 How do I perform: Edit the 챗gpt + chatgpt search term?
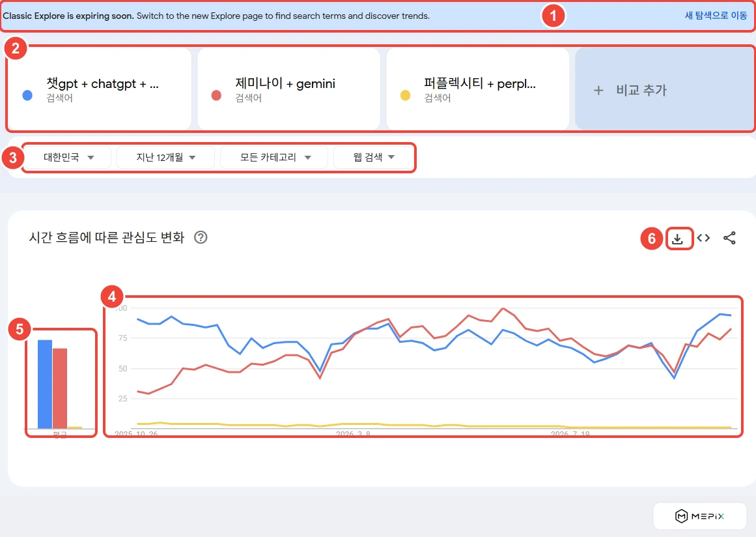pyautogui.click(x=100, y=89)
